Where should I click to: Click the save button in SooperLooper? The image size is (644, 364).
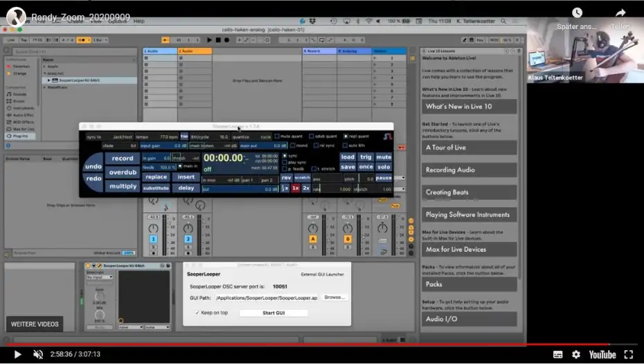coord(348,166)
